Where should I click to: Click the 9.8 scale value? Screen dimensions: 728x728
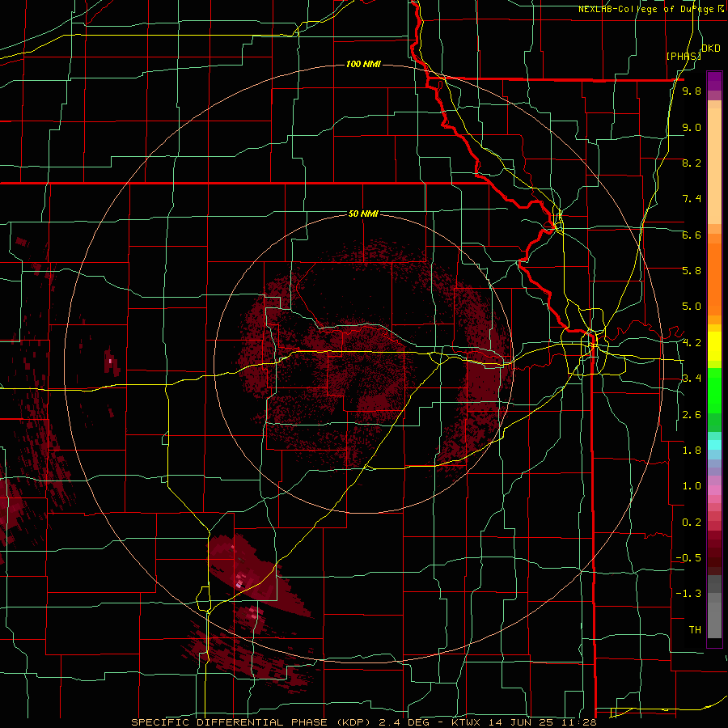click(692, 91)
